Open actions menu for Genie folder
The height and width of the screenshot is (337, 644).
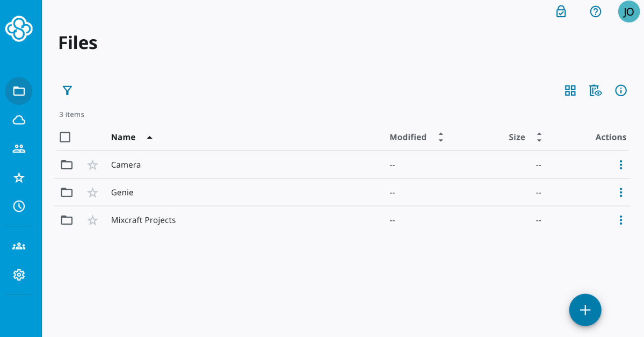pyautogui.click(x=620, y=192)
